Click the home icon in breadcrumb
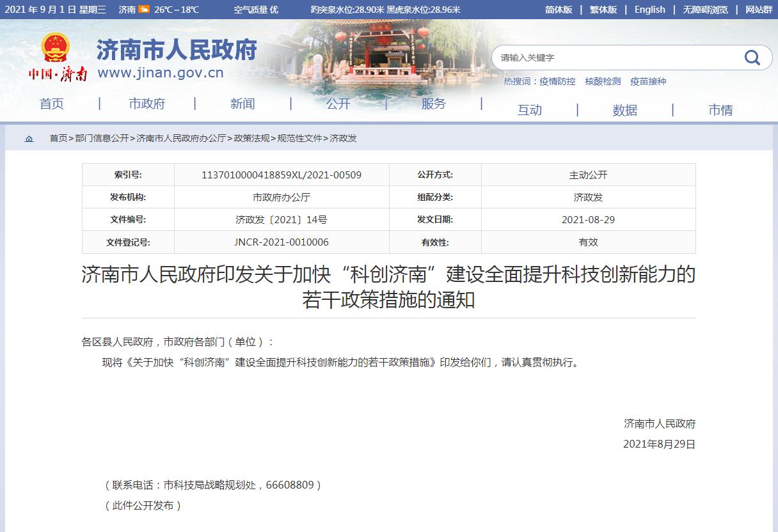 coord(29,139)
